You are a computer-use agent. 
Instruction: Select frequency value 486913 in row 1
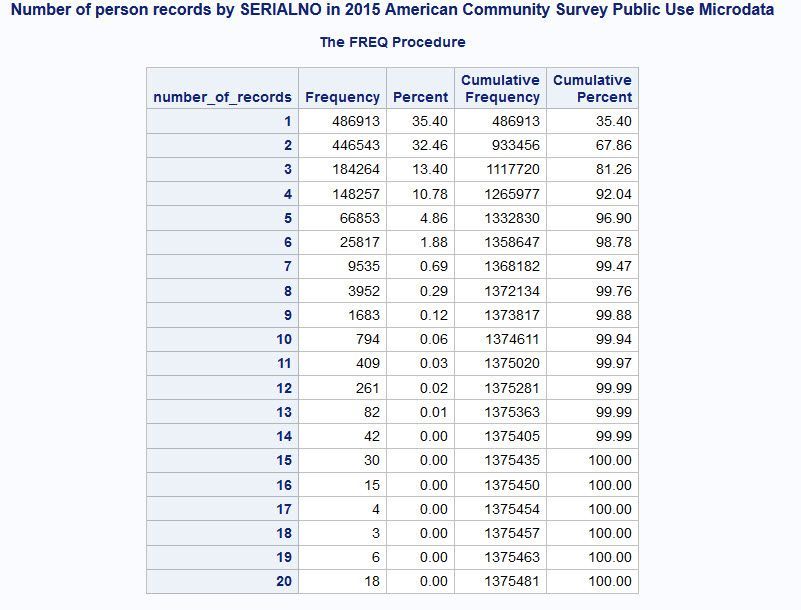tap(355, 121)
